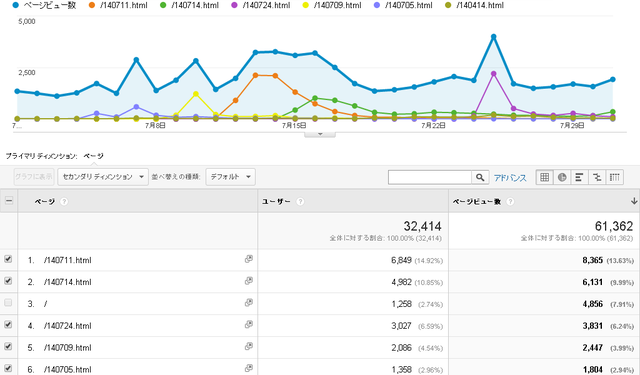Open the セカンダリ ディメンション dropdown
Image resolution: width=640 pixels, height=375 pixels.
(103, 177)
